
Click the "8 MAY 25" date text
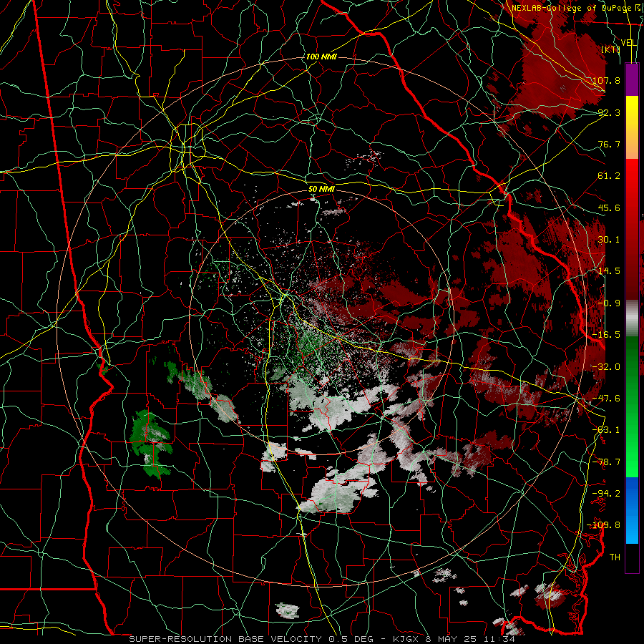click(x=450, y=639)
